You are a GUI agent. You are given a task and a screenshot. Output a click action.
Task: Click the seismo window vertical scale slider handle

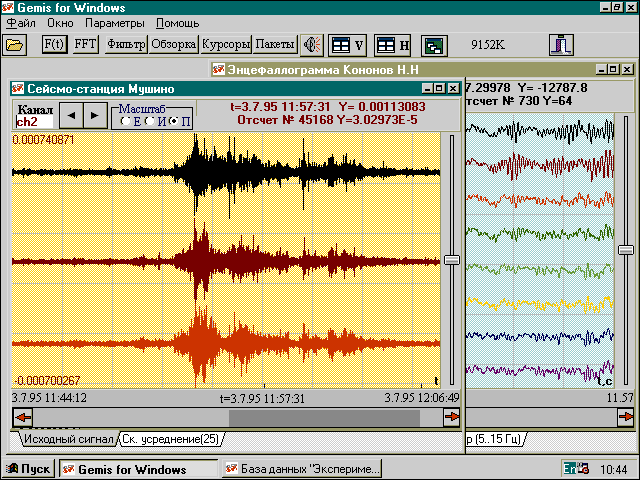click(x=451, y=260)
